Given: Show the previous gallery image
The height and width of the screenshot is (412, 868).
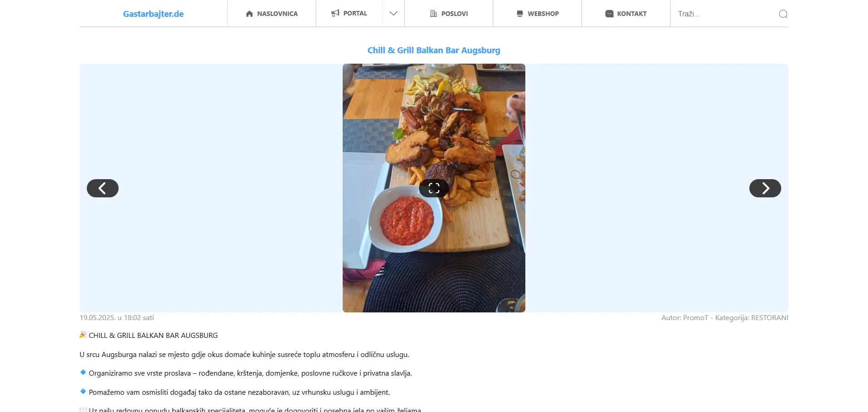Looking at the screenshot, I should coord(103,188).
